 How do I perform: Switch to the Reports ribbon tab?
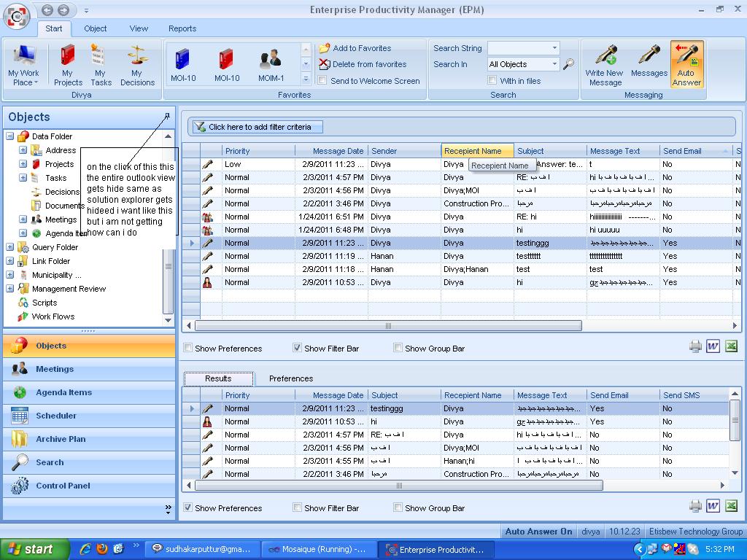tap(182, 28)
